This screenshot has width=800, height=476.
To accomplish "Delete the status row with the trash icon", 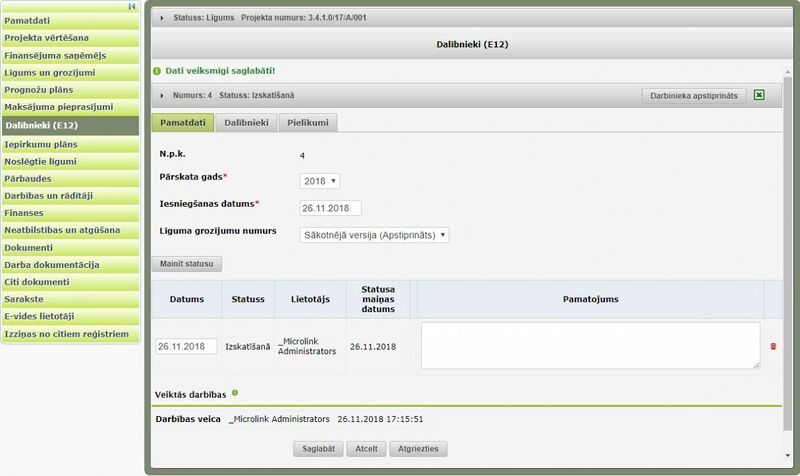I will (773, 346).
